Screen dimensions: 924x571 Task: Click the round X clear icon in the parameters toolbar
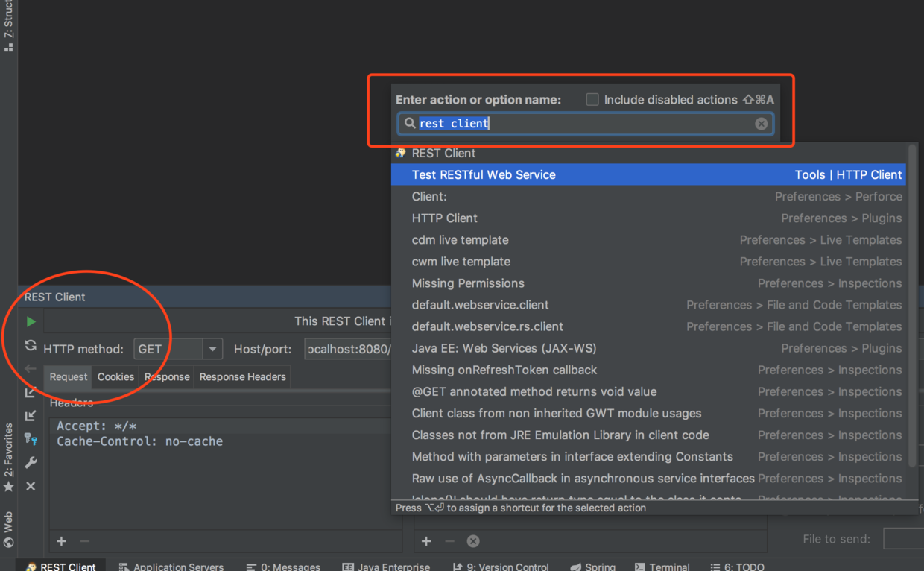click(x=472, y=541)
